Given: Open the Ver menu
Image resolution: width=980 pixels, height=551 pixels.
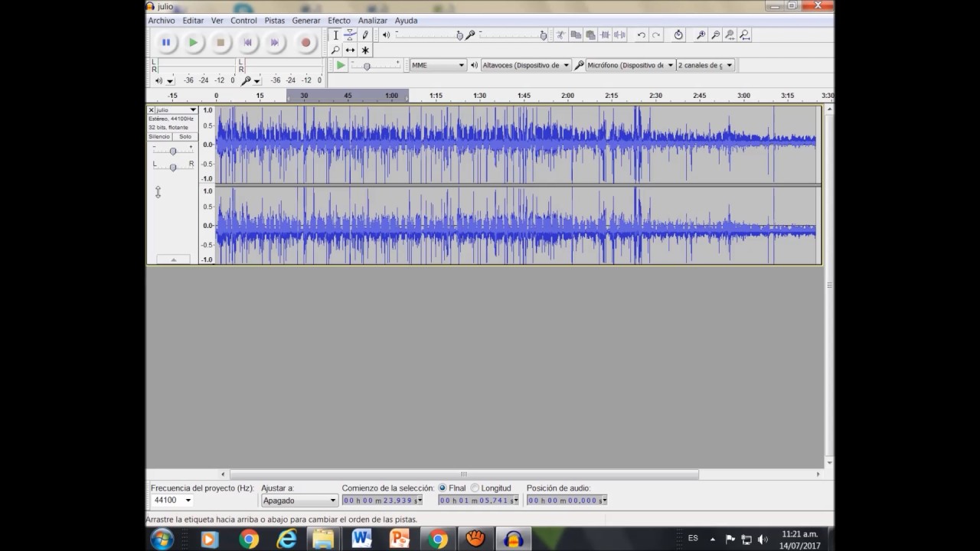Looking at the screenshot, I should (x=217, y=21).
